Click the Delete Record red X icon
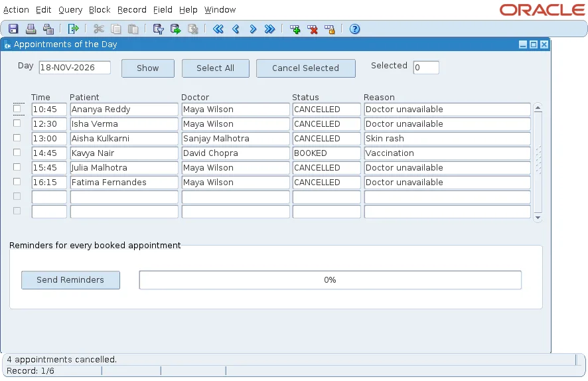The height and width of the screenshot is (381, 588). [313, 29]
